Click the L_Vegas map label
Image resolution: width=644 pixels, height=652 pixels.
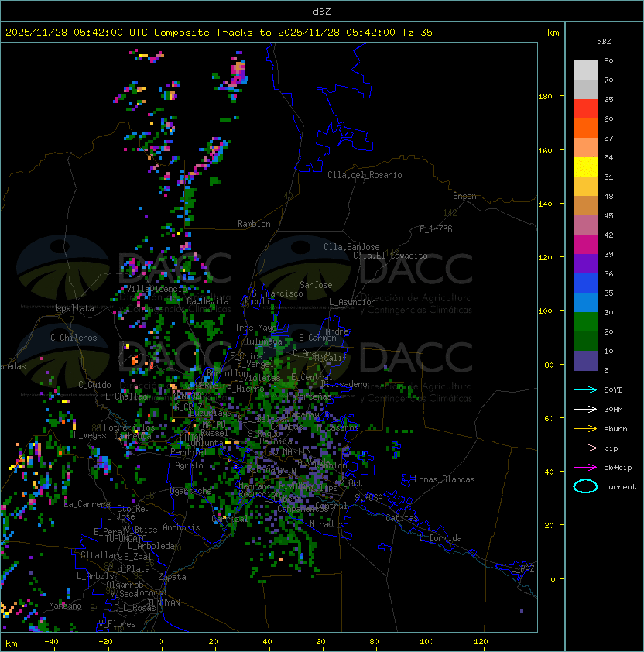click(x=90, y=435)
